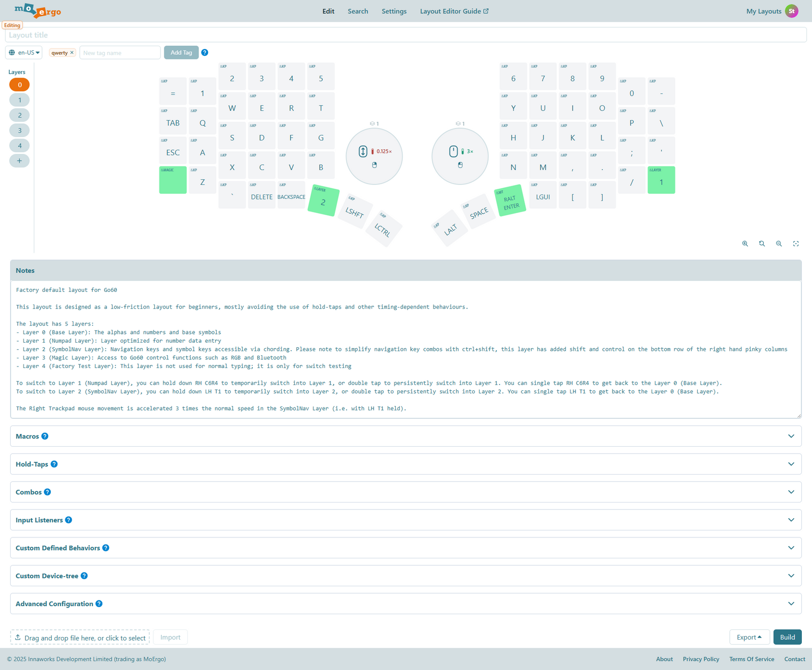Open the user avatar in top right
This screenshot has height=670, width=812.
pos(791,11)
